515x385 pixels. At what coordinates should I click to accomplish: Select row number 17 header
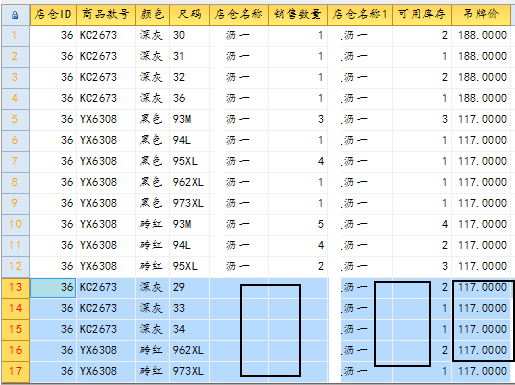click(x=15, y=371)
